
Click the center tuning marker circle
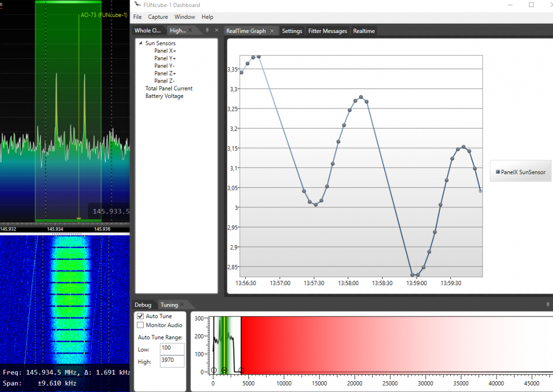224,370
